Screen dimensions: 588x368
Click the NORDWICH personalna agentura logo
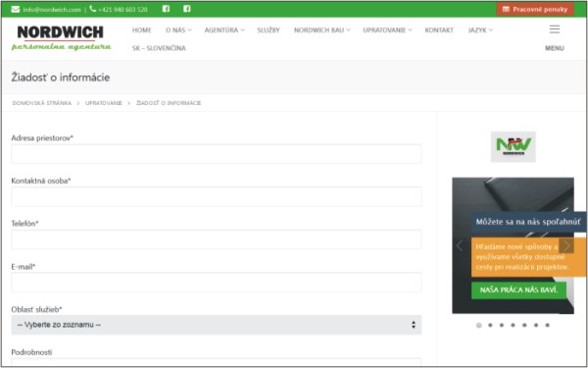(61, 37)
